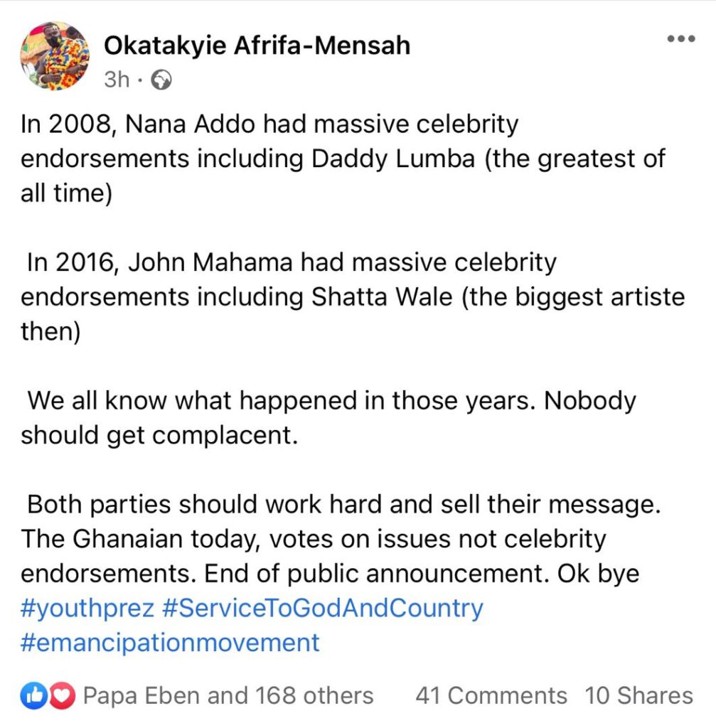Click the paragraph mentioning John Mahama in 2016
This screenshot has width=716, height=728.
coord(353,296)
